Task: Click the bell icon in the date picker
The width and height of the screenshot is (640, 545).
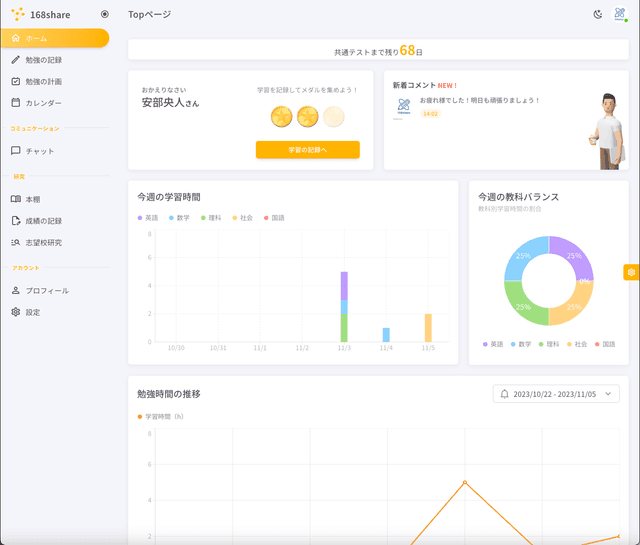Action: click(504, 394)
